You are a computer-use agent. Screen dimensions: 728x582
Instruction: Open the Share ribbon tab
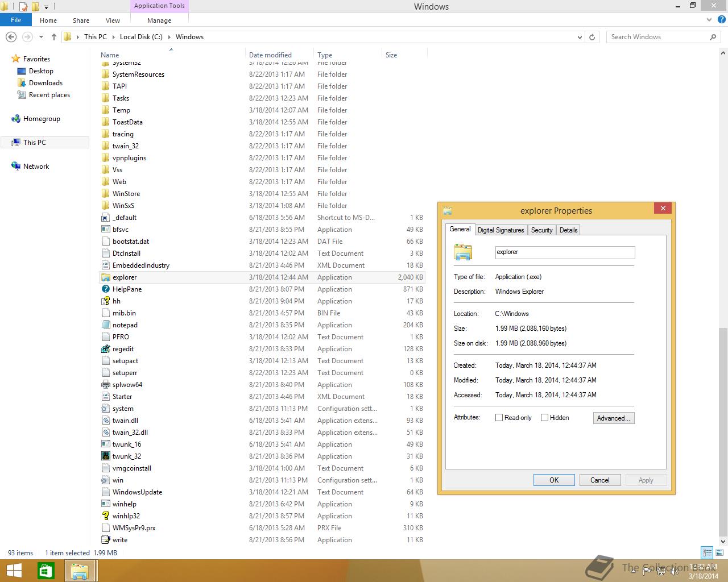(x=81, y=20)
